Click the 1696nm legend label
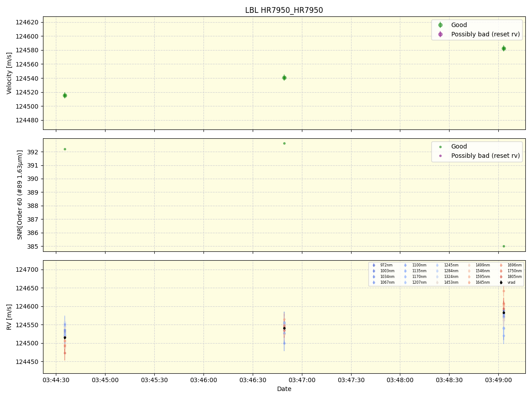Screen dimensions: 532x399 point(515,265)
